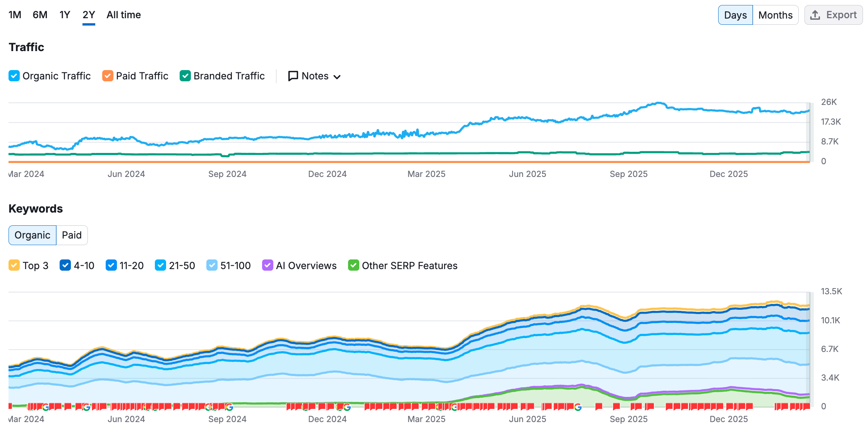Screen dimensions: 868x436
Task: Select the Paid keywords toggle
Action: [x=72, y=235]
